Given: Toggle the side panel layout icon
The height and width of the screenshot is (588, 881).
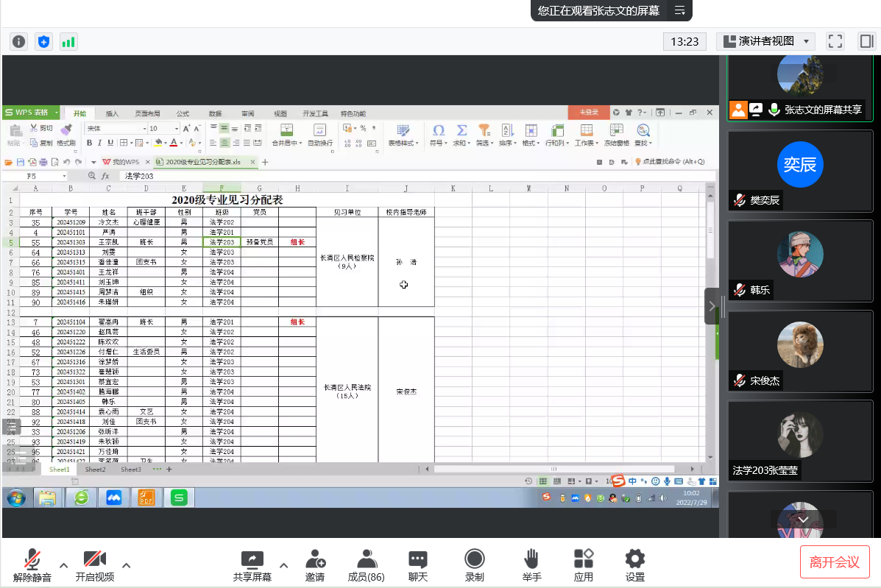Looking at the screenshot, I should tap(866, 41).
